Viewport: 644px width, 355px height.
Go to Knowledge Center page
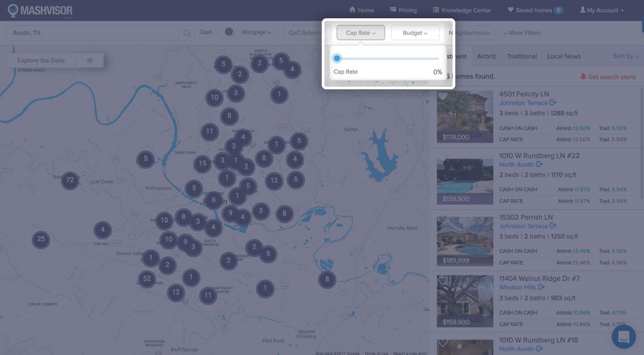pyautogui.click(x=462, y=11)
